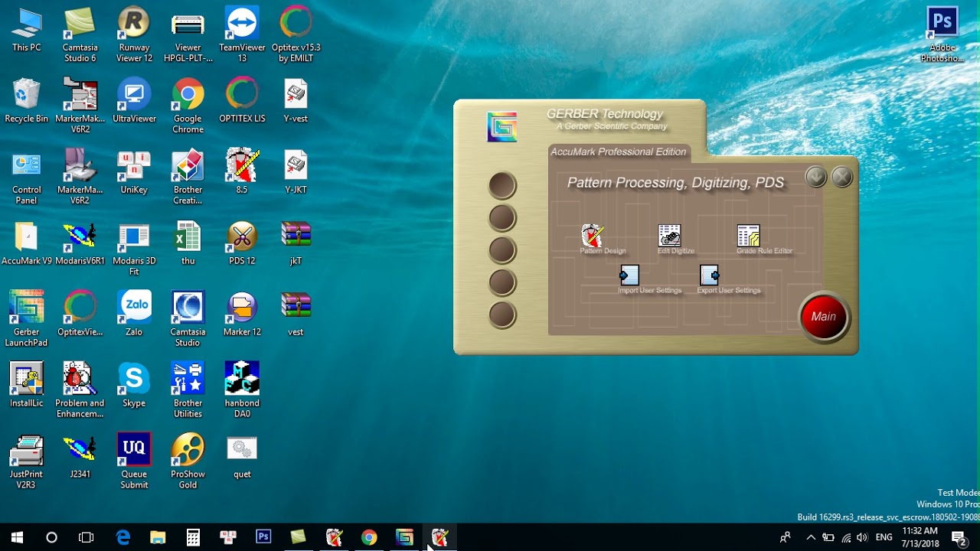Viewport: 980px width, 551px height.
Task: Select the ModarisV6R1 desktop icon
Action: click(80, 243)
